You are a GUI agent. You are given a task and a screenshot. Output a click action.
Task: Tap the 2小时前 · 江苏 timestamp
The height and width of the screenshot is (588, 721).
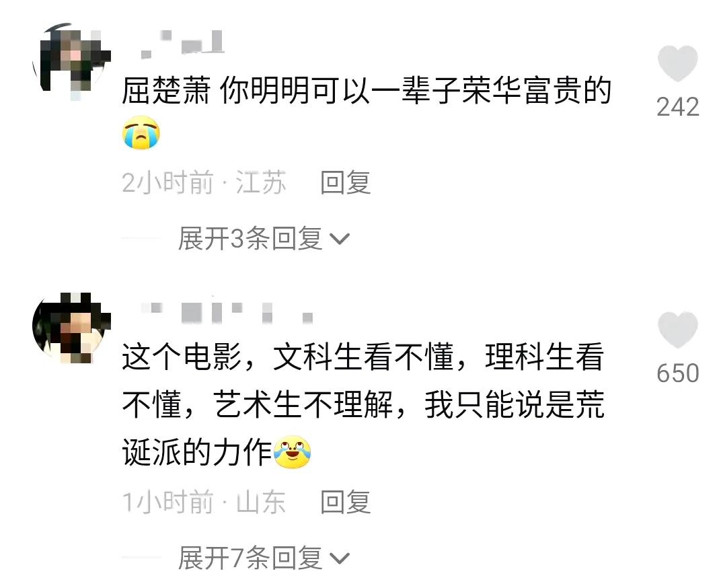point(204,182)
